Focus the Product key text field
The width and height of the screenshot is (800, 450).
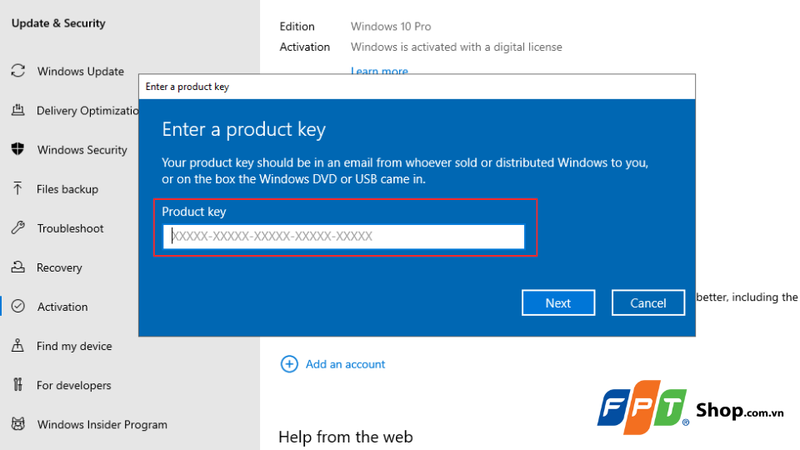point(344,236)
